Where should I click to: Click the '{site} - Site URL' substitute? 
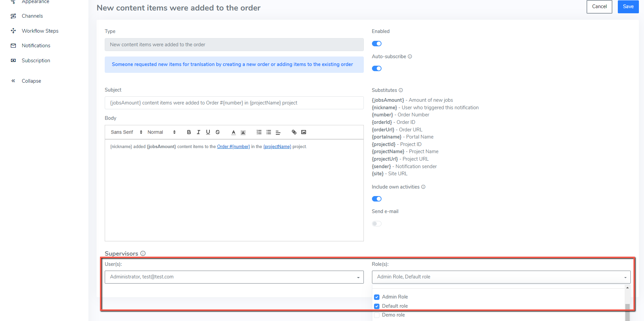[390, 174]
